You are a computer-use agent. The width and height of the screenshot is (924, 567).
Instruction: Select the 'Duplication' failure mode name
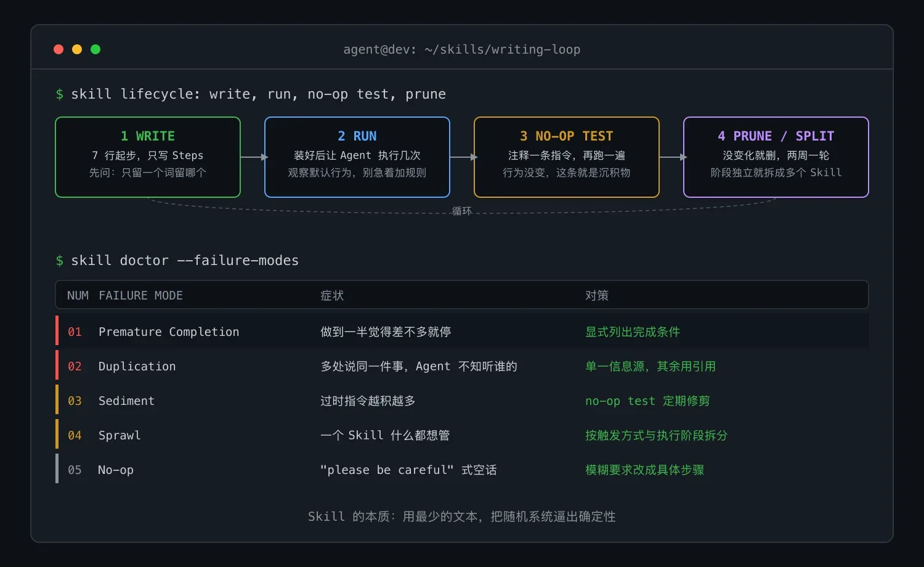click(x=137, y=366)
